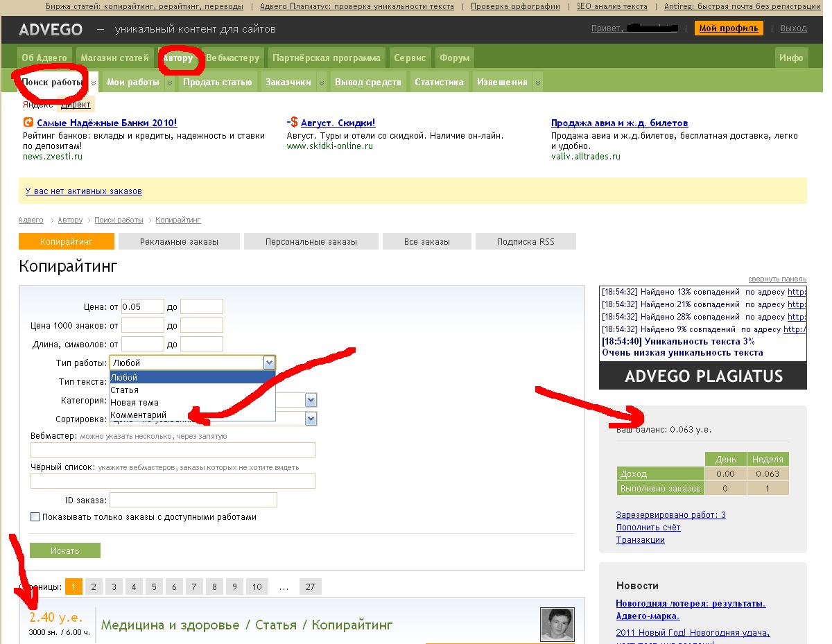The image size is (832, 644).
Task: Focus the Цена от field with 0.05
Action: (143, 306)
